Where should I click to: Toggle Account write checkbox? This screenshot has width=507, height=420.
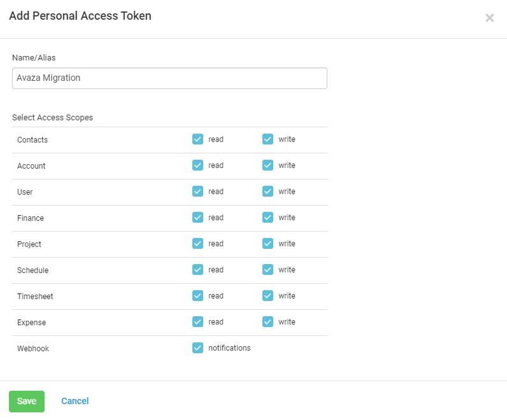[268, 165]
